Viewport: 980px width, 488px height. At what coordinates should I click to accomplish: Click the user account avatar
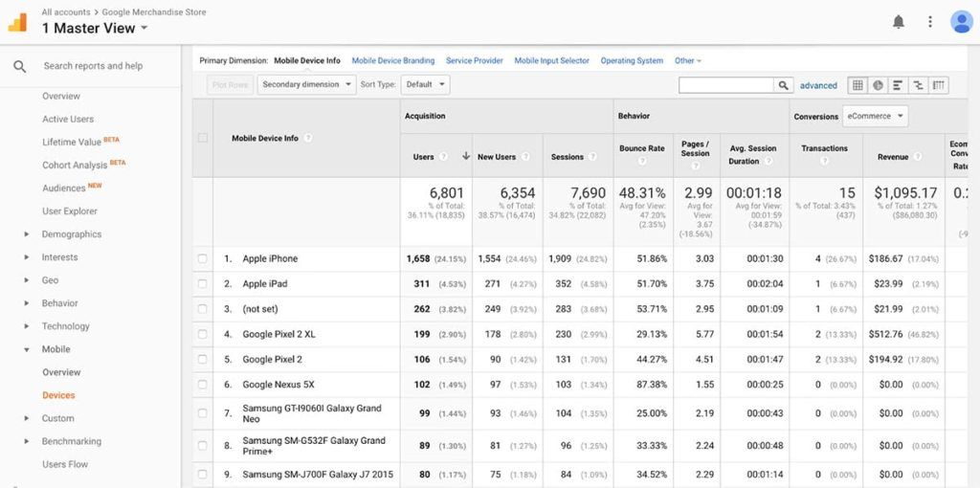[x=961, y=21]
